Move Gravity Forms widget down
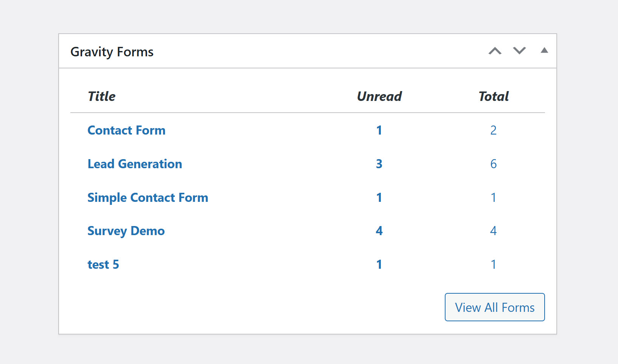 pos(519,51)
